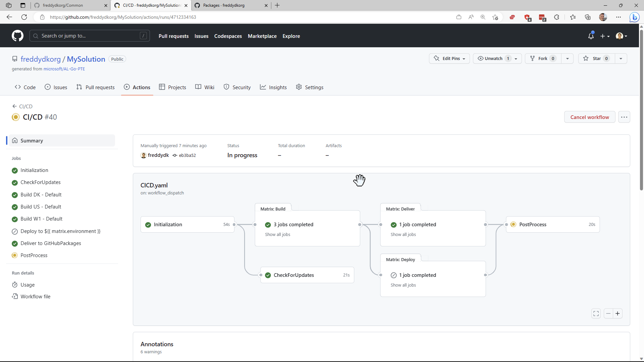Image resolution: width=644 pixels, height=362 pixels.
Task: Open the kebab menu next to Cancel workflow
Action: coord(624,117)
